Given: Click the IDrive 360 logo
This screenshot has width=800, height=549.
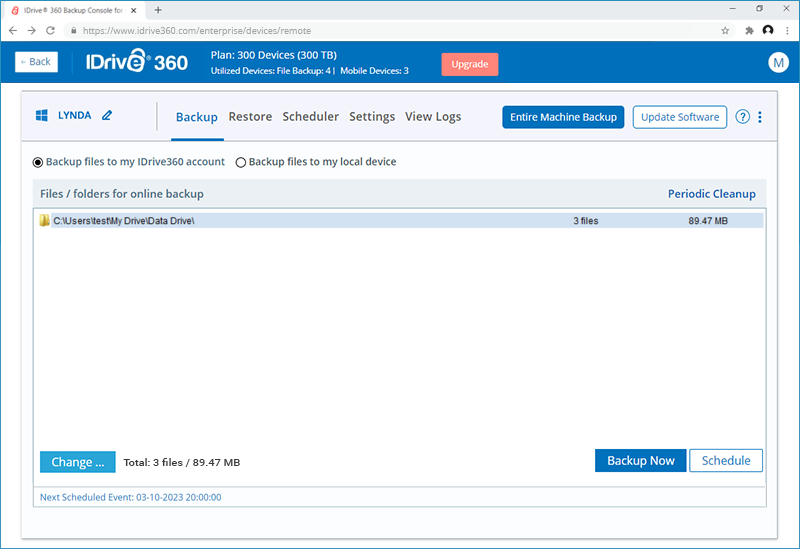Looking at the screenshot, I should click(137, 61).
